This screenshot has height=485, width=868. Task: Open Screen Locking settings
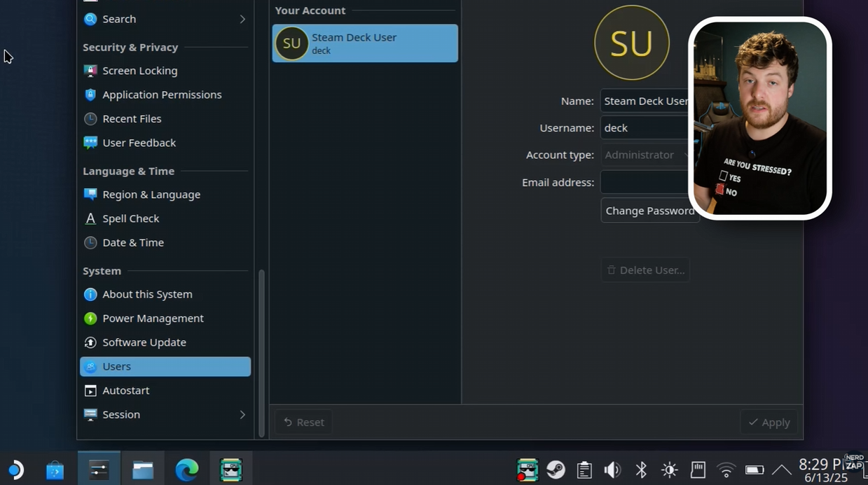139,71
